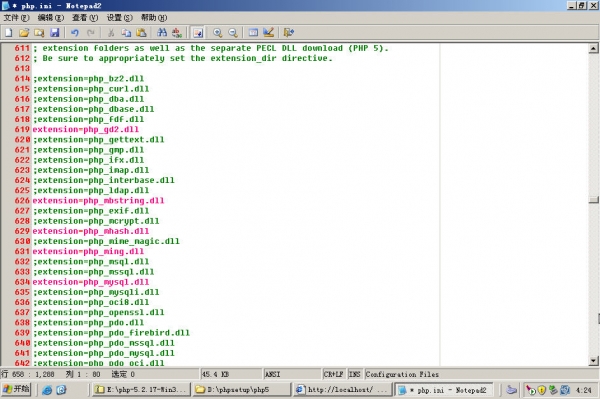The image size is (600, 399).
Task: Undo the last edit
Action: (x=75, y=33)
